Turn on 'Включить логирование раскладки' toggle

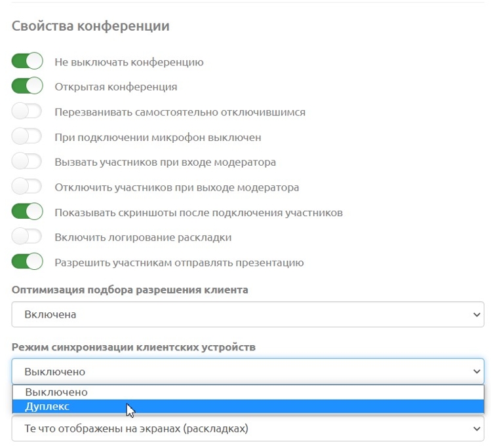point(27,237)
